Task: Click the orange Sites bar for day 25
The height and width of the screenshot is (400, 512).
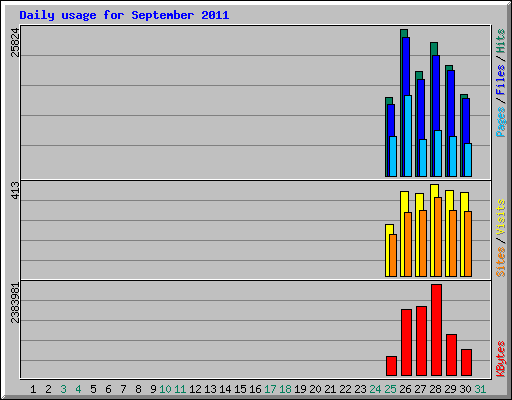Action: coord(393,255)
